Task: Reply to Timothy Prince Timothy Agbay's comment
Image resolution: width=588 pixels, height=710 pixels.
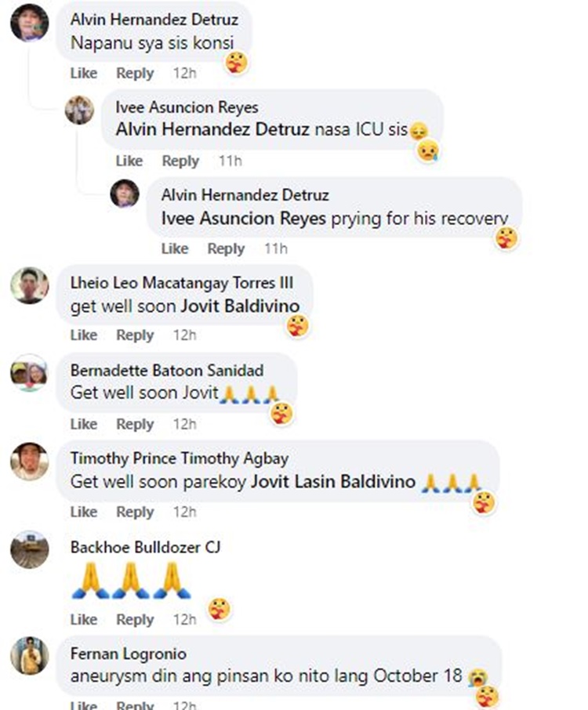Action: pyautogui.click(x=135, y=512)
